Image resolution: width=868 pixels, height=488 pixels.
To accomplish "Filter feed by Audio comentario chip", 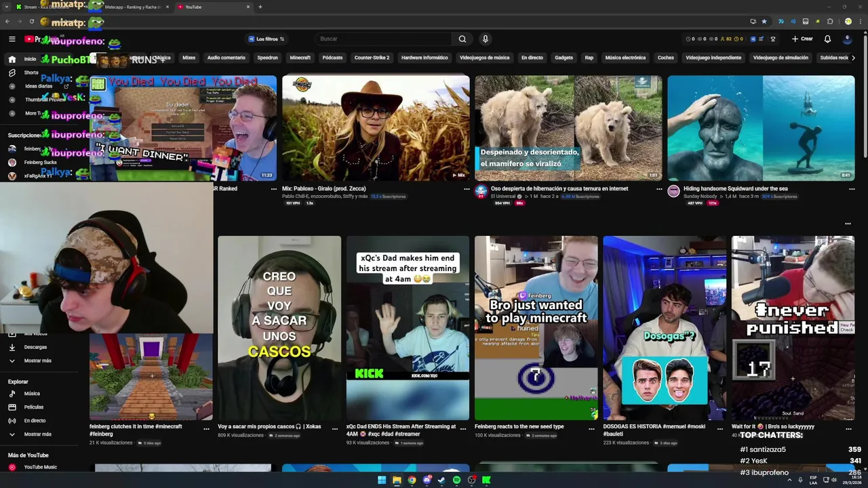I will 226,58.
